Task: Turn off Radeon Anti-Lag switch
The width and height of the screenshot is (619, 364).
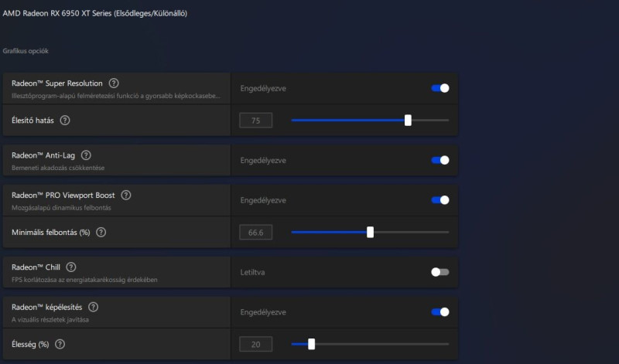Action: [440, 160]
